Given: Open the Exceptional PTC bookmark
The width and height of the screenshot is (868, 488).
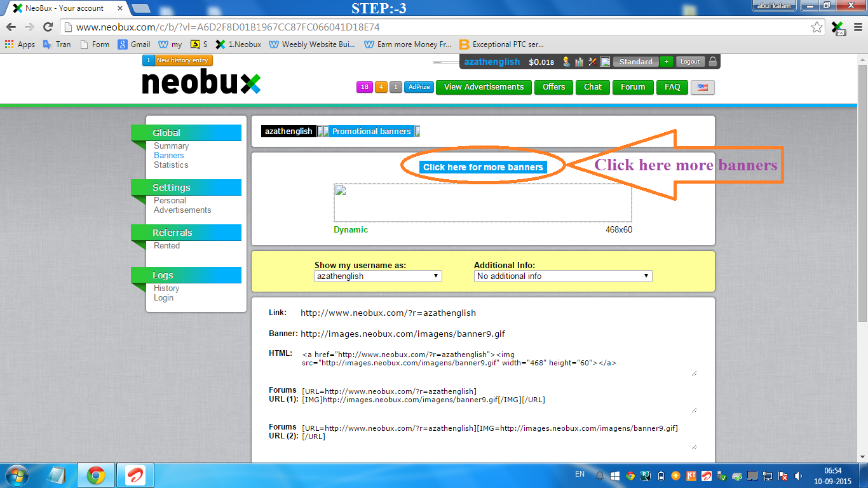Looking at the screenshot, I should pos(502,44).
